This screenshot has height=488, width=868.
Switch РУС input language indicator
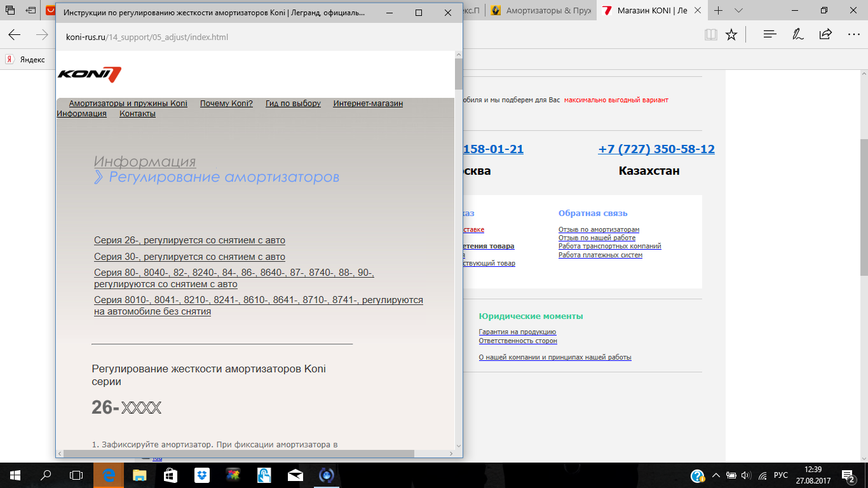point(781,475)
